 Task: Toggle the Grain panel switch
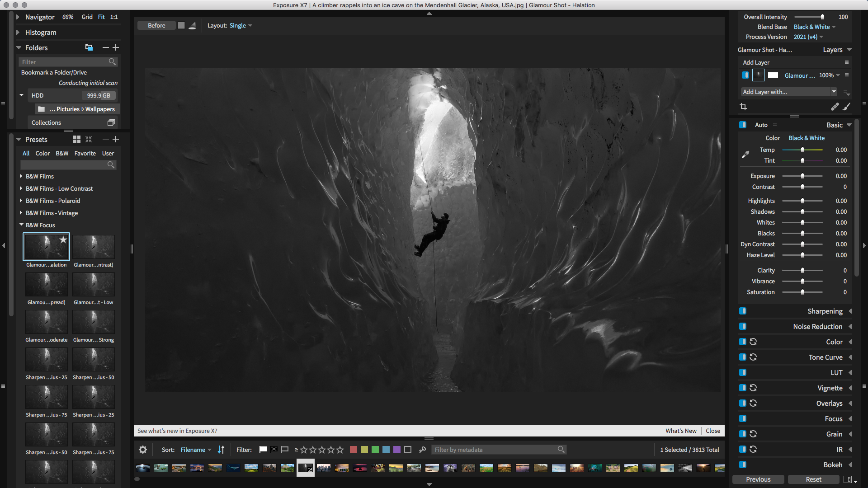point(743,434)
